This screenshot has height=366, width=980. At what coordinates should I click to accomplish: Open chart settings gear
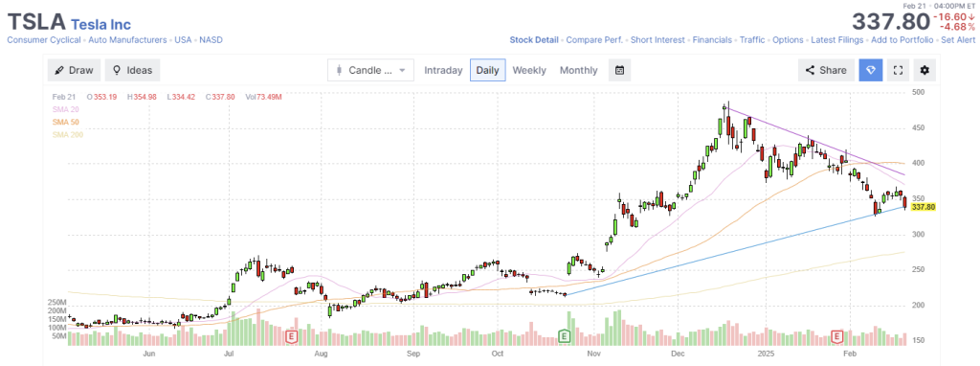(924, 70)
